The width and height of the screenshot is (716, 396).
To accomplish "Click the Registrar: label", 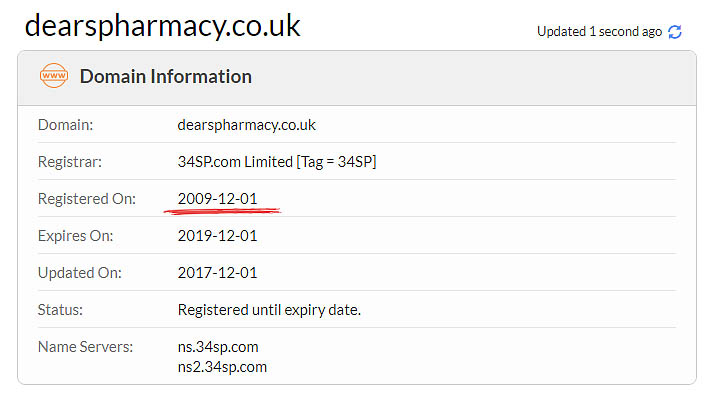I will (x=70, y=162).
